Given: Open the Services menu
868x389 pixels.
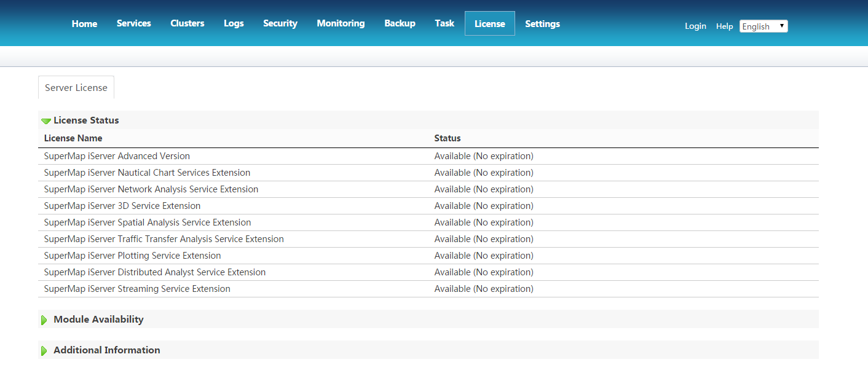Looking at the screenshot, I should click(133, 23).
